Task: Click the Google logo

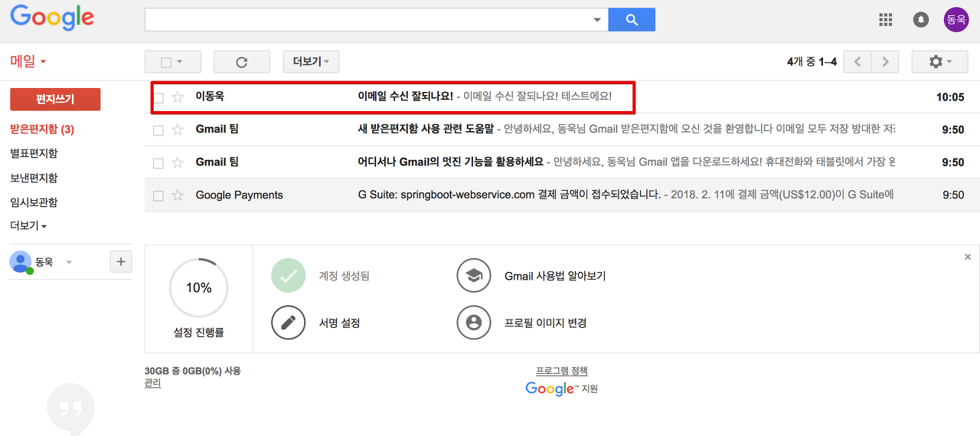Action: point(52,18)
